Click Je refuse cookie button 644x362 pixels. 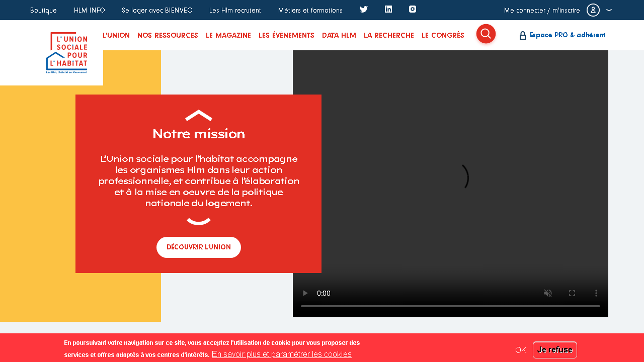(555, 350)
